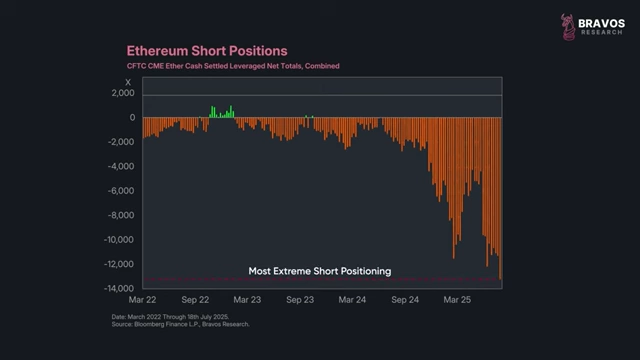Click the 'Source: Bloomberg Finance L.P., Bravos Research' line
The image size is (640, 360).
(x=180, y=324)
